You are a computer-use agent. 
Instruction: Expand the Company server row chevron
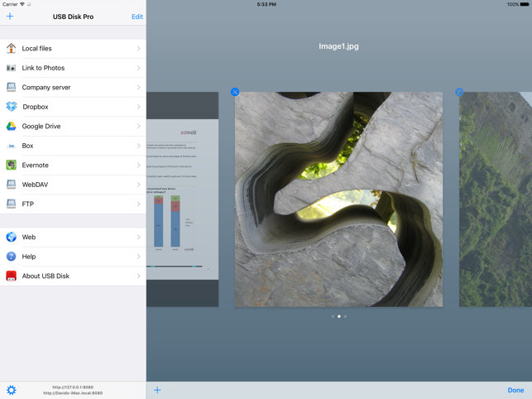(138, 88)
